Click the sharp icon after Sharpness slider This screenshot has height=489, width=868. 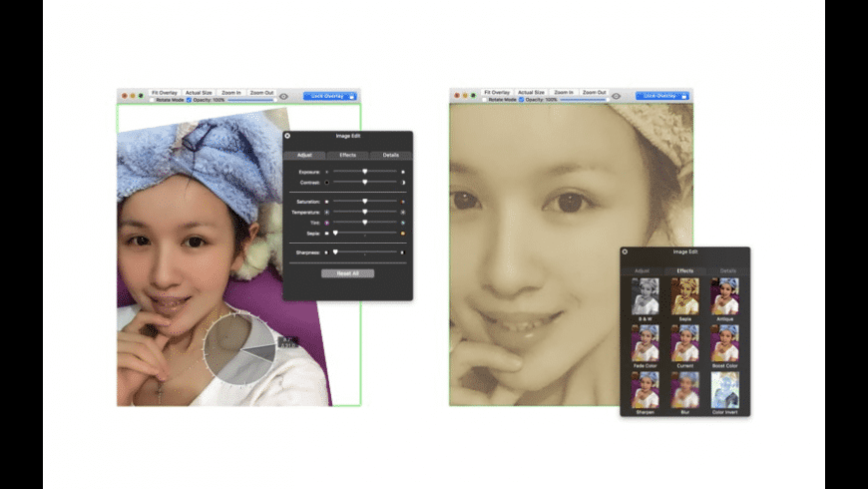(x=403, y=252)
